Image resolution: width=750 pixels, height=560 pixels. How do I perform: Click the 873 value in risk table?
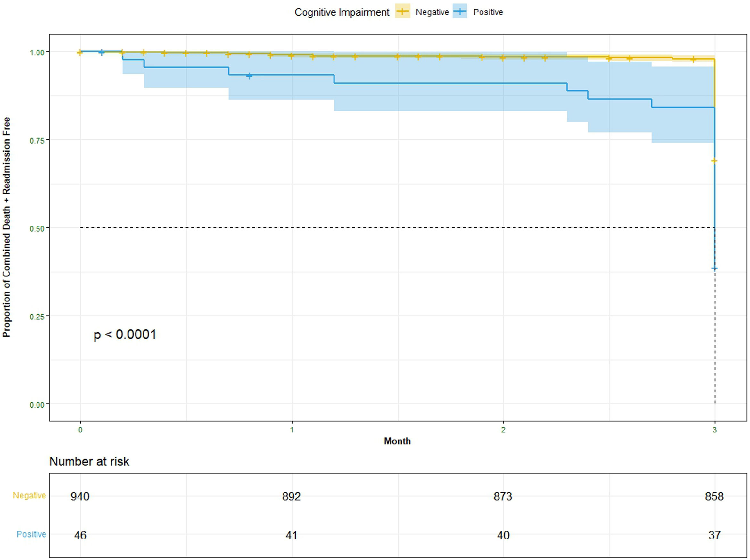pos(503,496)
